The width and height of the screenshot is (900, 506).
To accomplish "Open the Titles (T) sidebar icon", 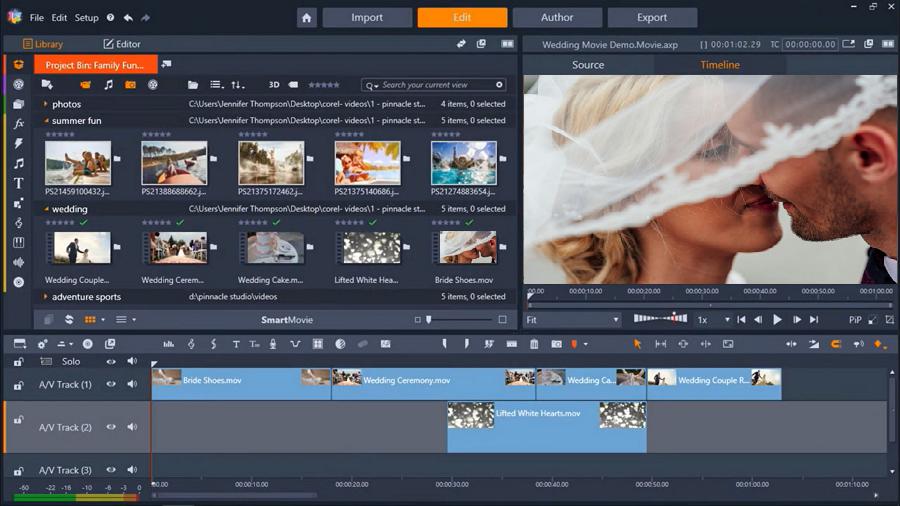I will pyautogui.click(x=19, y=183).
